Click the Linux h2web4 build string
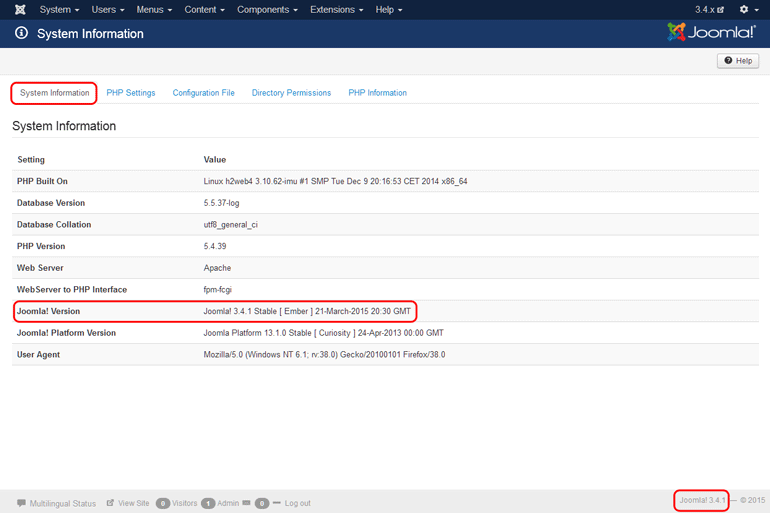 tap(335, 181)
